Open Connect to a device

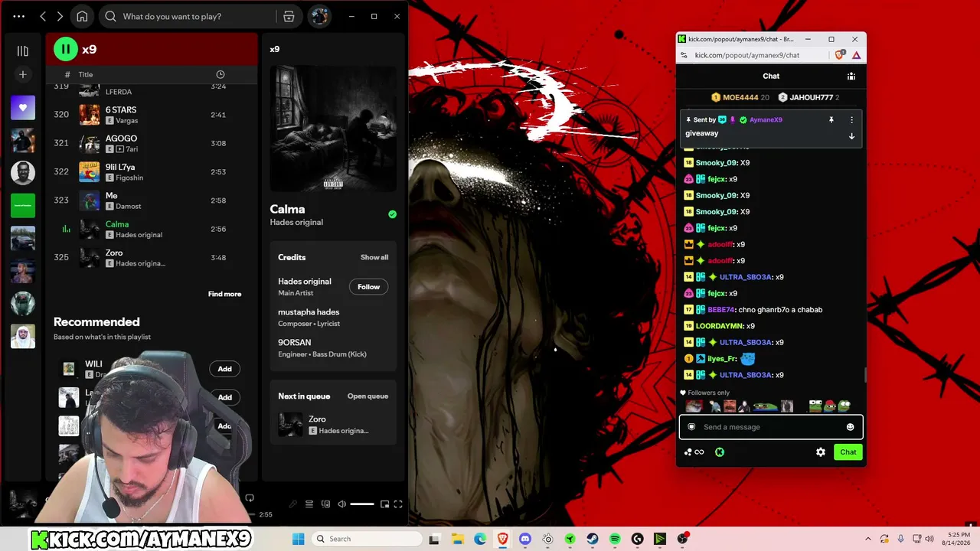click(325, 504)
